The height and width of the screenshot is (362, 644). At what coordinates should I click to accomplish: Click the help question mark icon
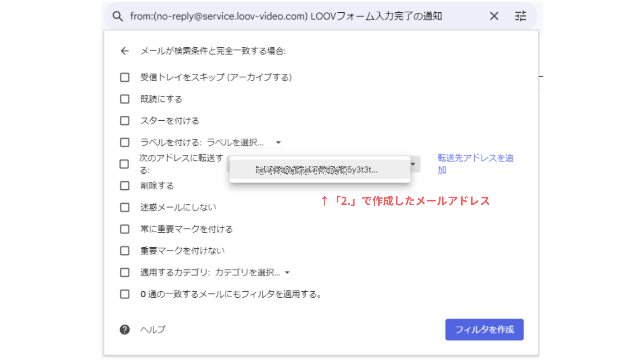[125, 329]
